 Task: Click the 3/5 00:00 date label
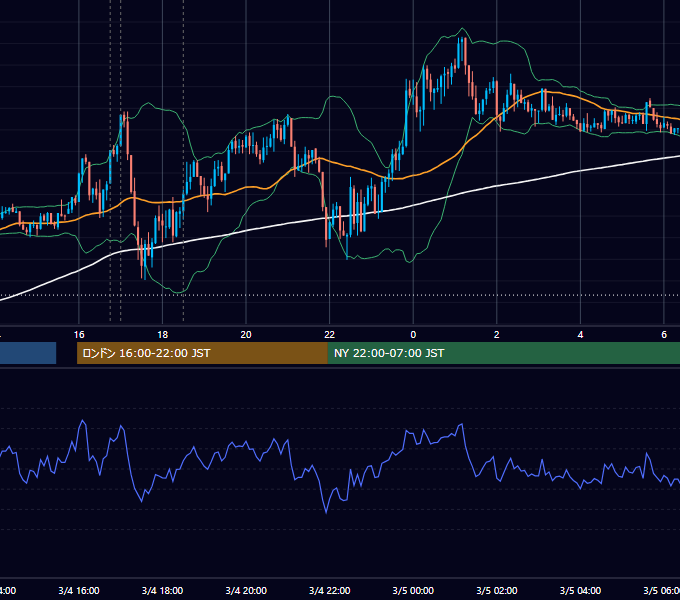(413, 591)
